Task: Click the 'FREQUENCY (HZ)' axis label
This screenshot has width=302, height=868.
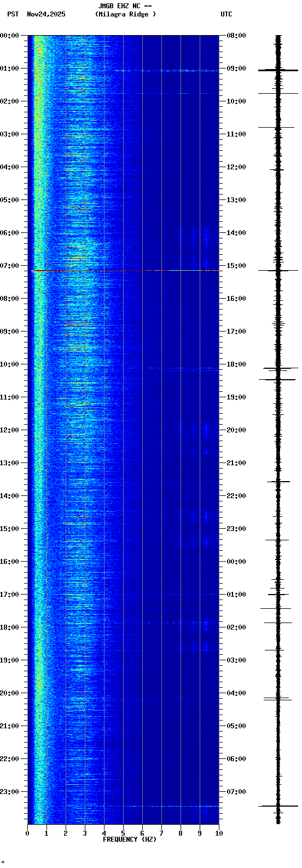Action: click(x=130, y=840)
